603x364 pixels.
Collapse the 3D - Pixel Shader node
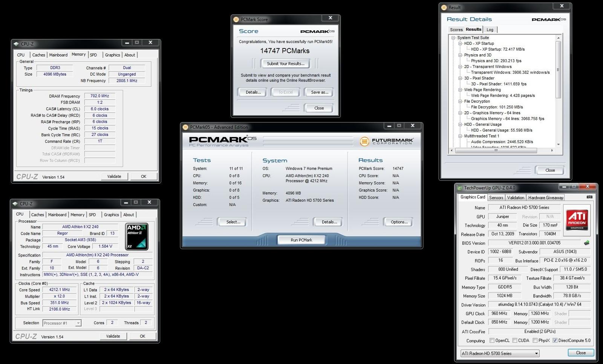tap(460, 78)
